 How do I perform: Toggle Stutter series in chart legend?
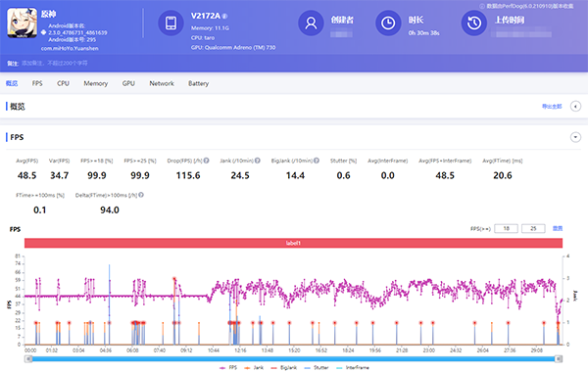click(x=317, y=367)
